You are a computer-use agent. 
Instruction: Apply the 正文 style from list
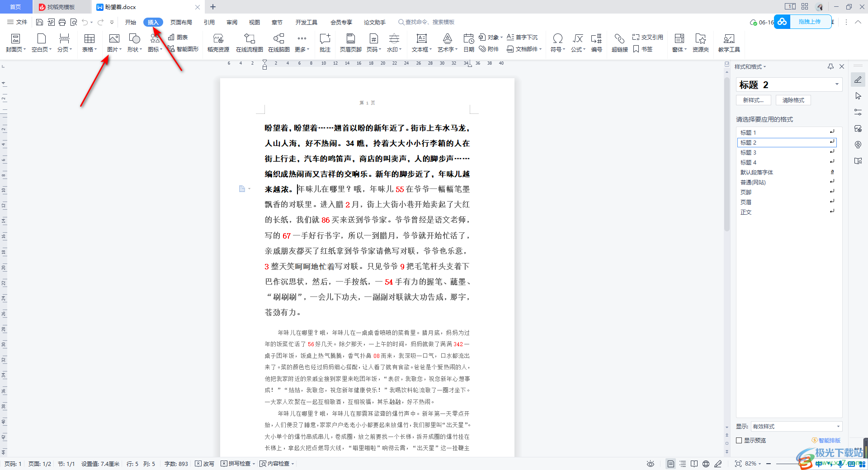point(787,212)
